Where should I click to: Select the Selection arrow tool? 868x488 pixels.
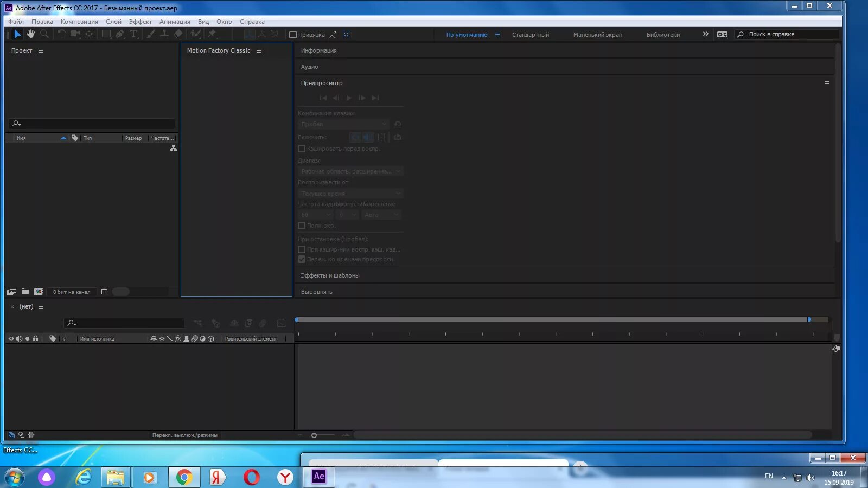(x=17, y=34)
